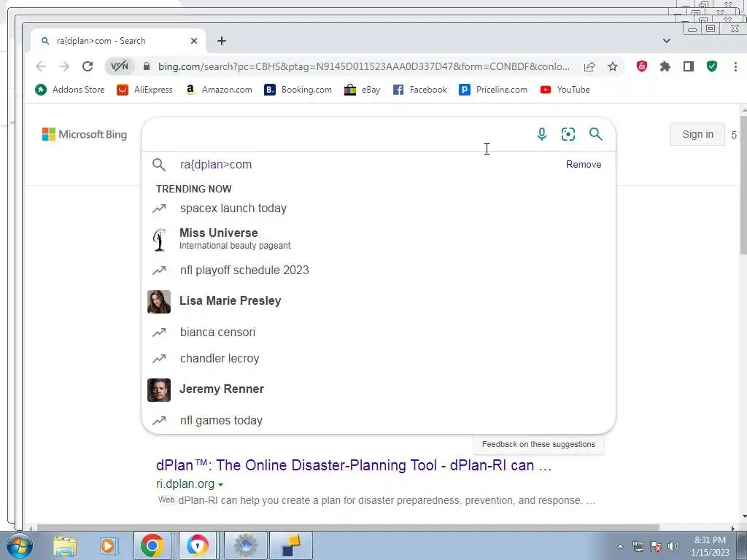Choose the spacex launch today suggestion
The width and height of the screenshot is (747, 560).
(379, 209)
